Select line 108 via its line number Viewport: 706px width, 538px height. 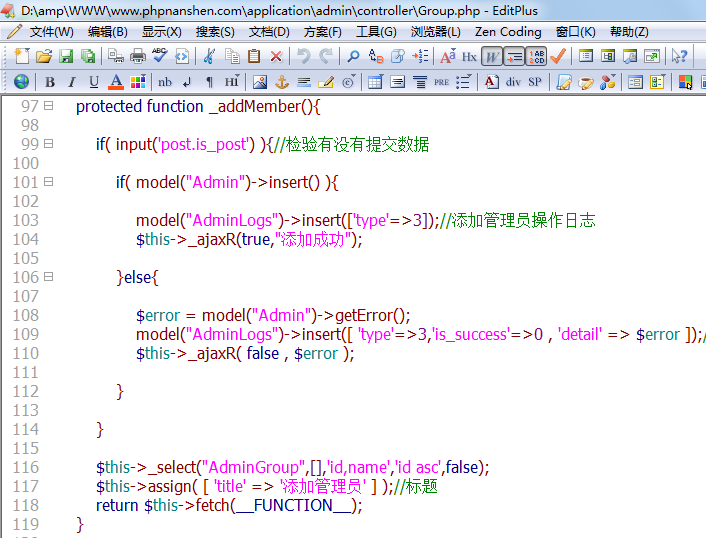click(x=26, y=315)
